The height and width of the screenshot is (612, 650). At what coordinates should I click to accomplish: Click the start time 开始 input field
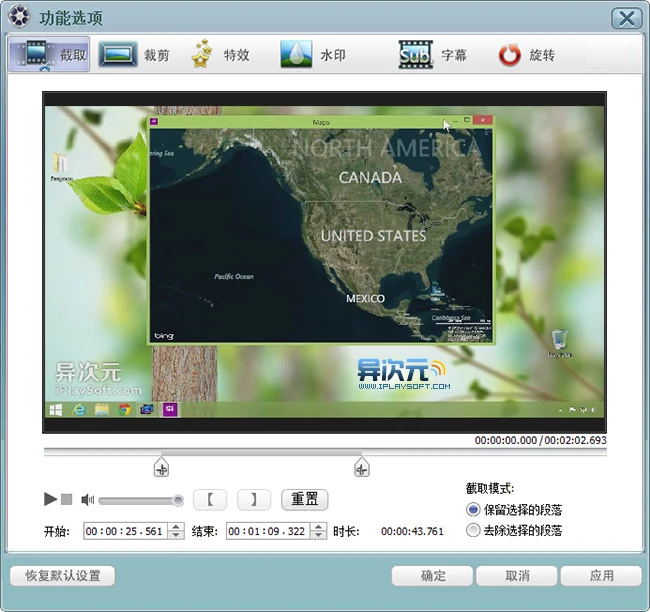click(x=125, y=532)
